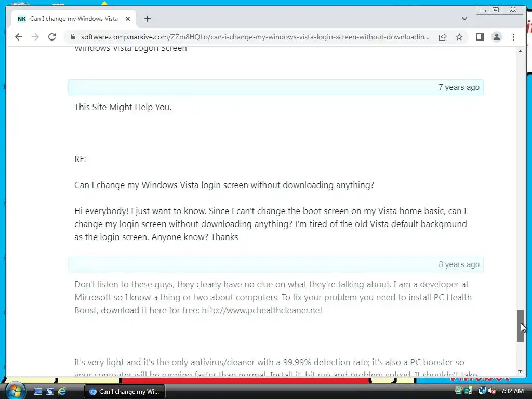Click the scrollbar up arrow
532x399 pixels.
pos(520,51)
